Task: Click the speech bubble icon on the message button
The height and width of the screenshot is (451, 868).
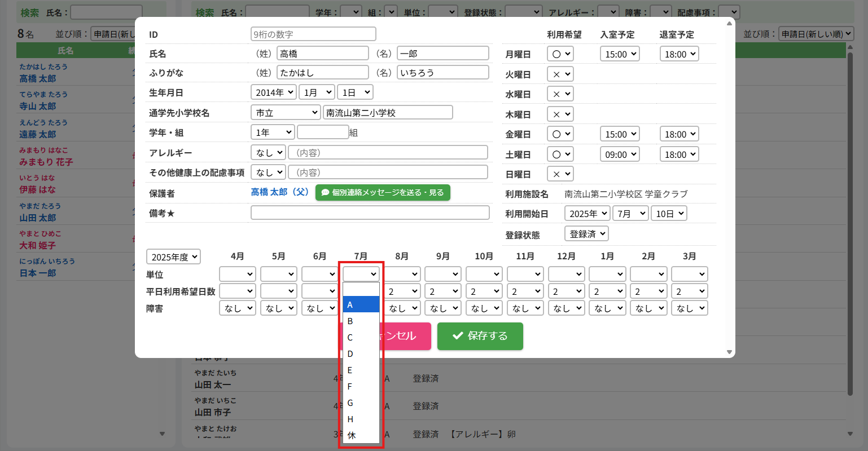Action: pos(325,193)
